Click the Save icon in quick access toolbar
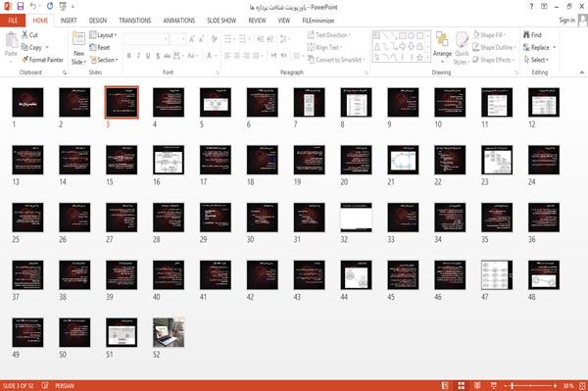Viewport: 588px width, 391px height. pos(21,6)
